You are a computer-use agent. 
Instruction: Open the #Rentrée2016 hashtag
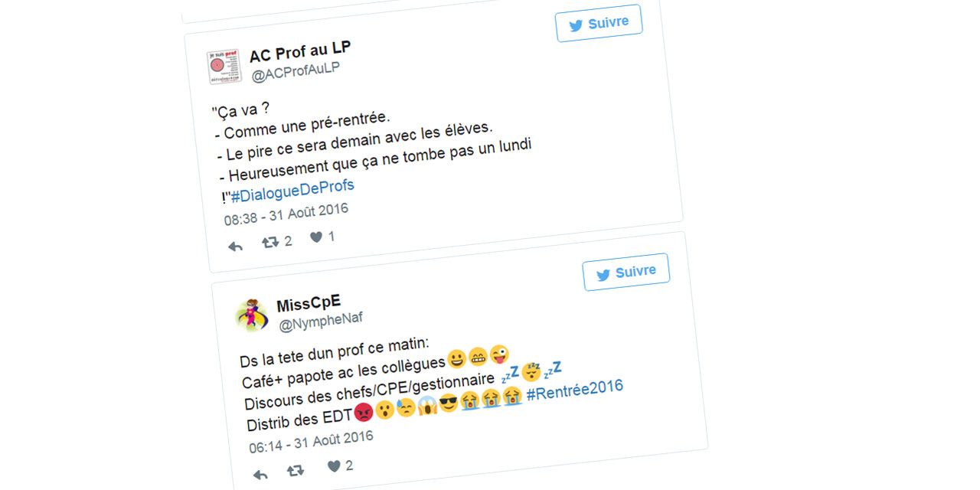pyautogui.click(x=575, y=389)
